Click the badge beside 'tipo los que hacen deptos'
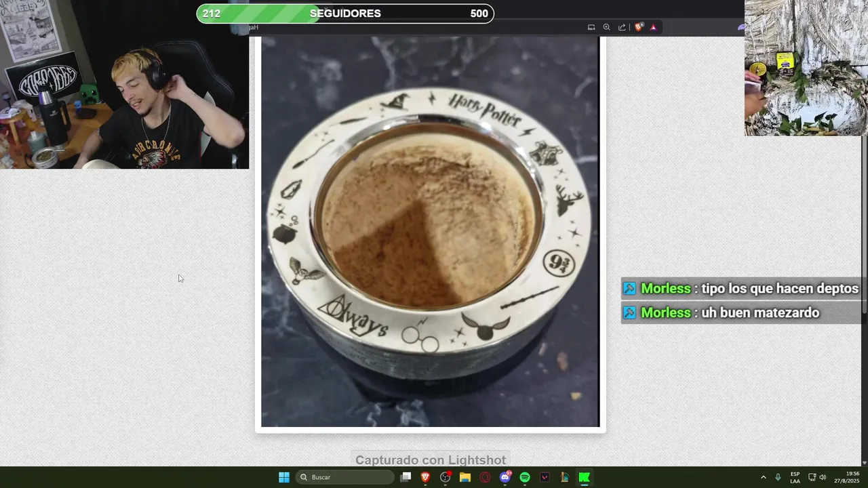Viewport: 868px width, 488px height. click(x=630, y=289)
